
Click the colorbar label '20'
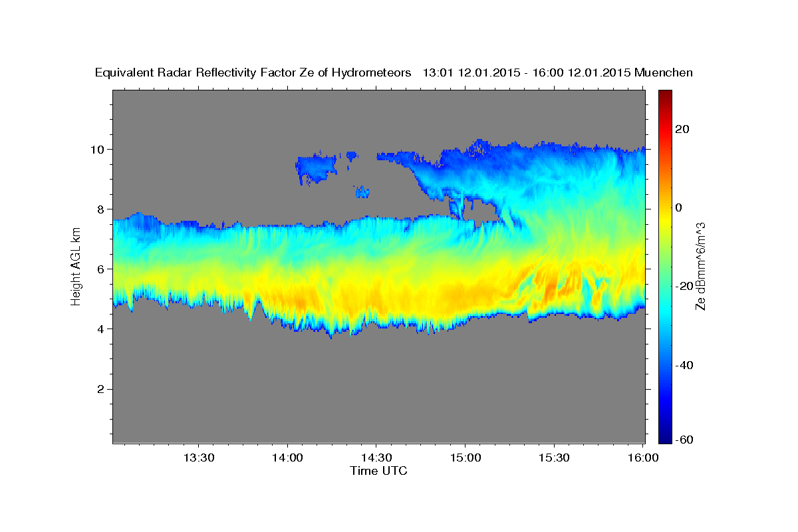pos(681,128)
